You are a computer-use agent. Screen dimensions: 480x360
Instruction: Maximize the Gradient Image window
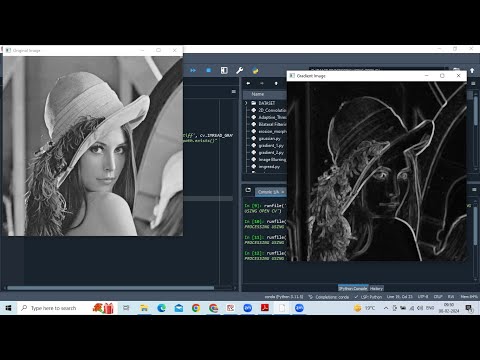tap(442, 76)
